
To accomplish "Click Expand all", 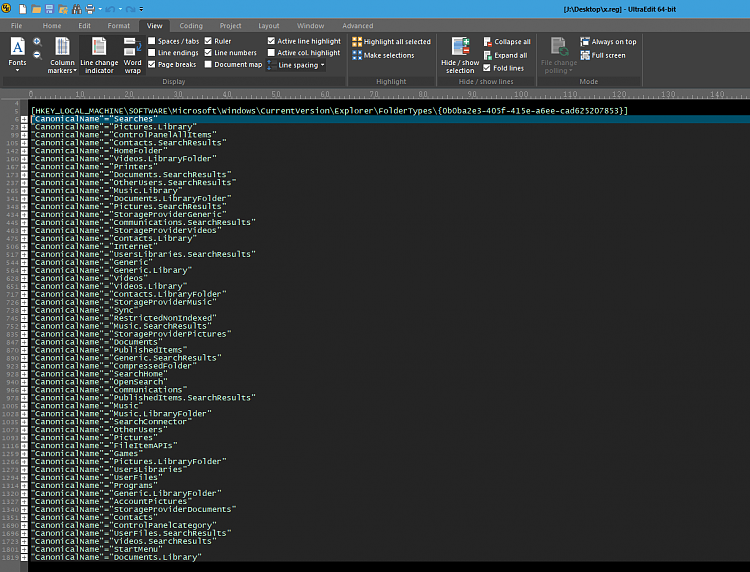I will click(505, 55).
